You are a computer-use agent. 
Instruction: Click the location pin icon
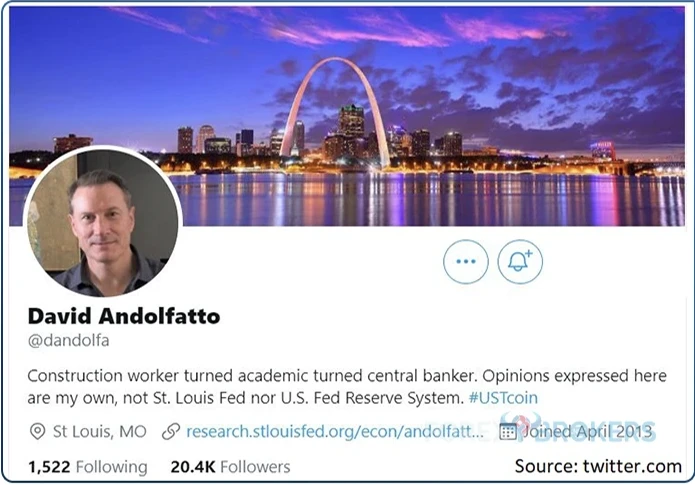37,431
